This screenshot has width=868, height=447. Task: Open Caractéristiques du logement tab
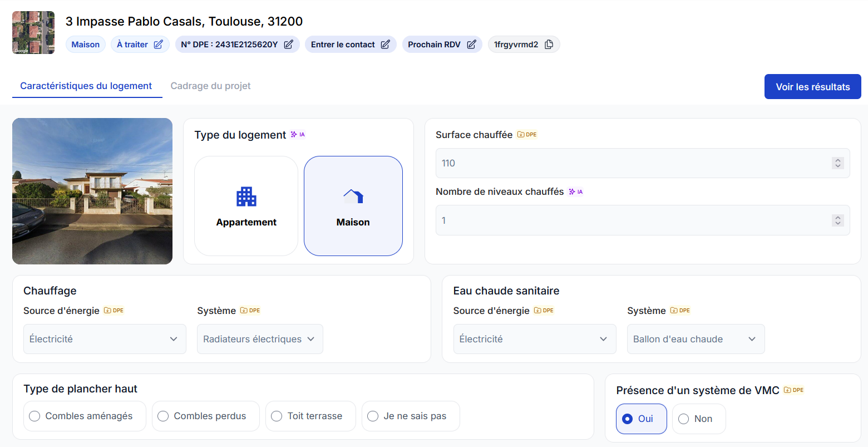[86, 86]
